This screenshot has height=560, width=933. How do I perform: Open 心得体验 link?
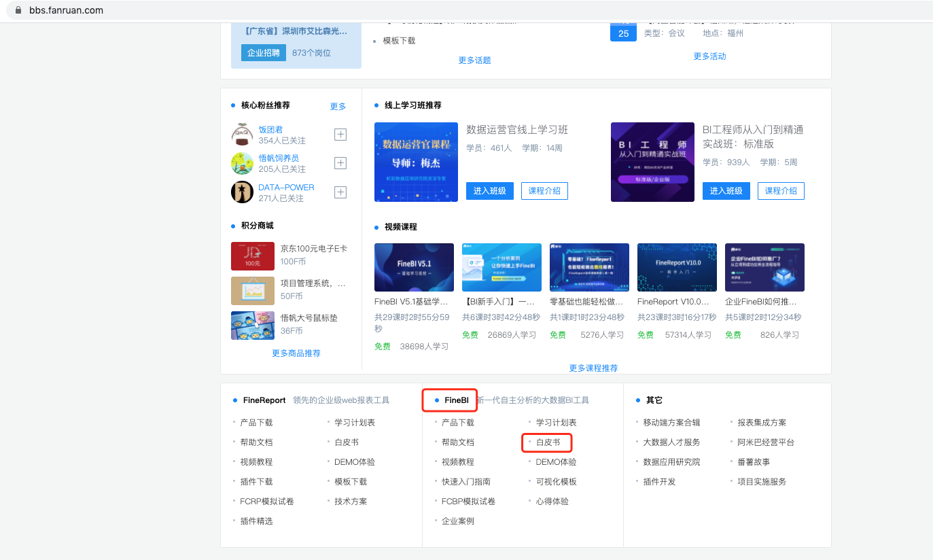click(552, 502)
